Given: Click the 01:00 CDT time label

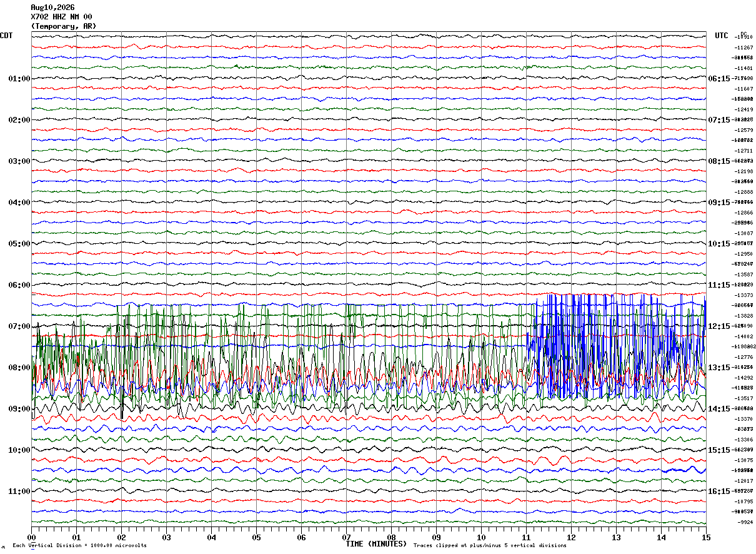Looking at the screenshot, I should [19, 79].
